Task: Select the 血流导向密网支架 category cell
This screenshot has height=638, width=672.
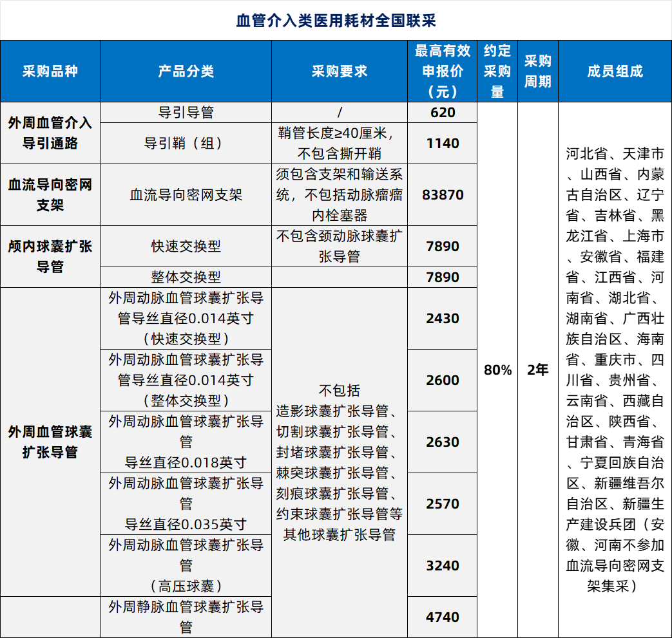Action: 50,194
